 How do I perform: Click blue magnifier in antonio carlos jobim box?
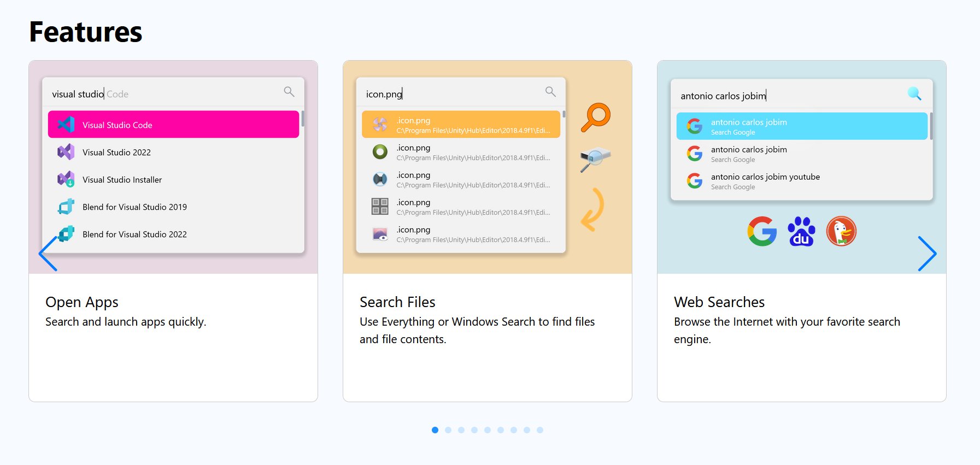[914, 93]
